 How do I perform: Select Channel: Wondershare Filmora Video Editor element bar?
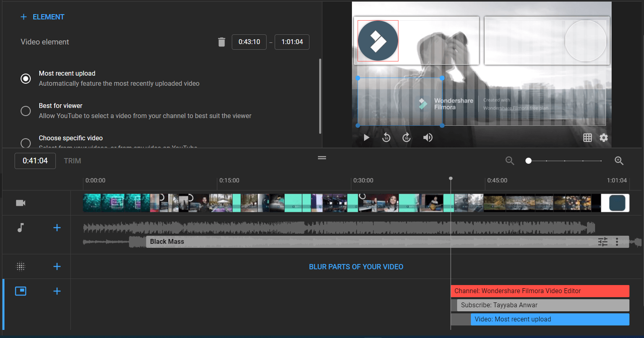pos(540,291)
